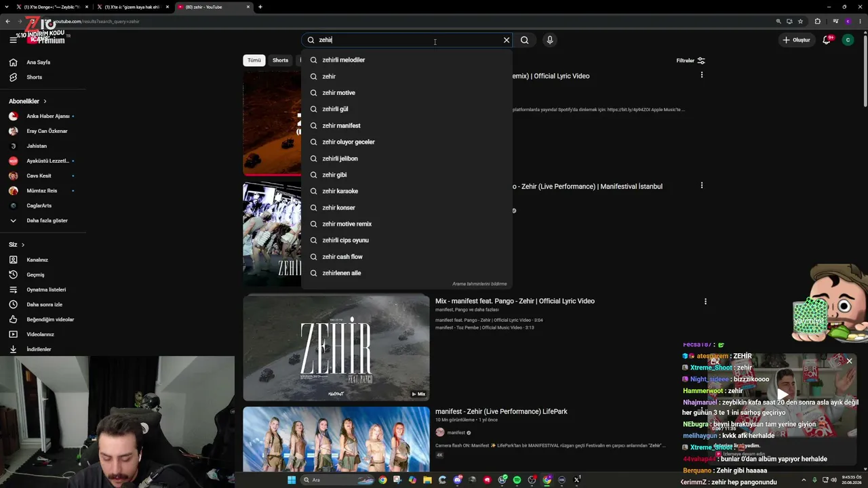Select the Tümü filter chip

(x=254, y=60)
